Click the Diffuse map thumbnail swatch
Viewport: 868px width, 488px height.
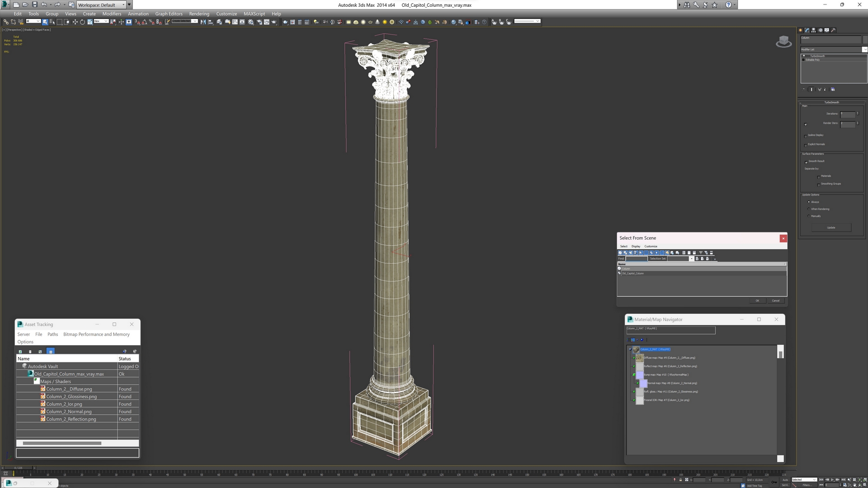pos(639,358)
